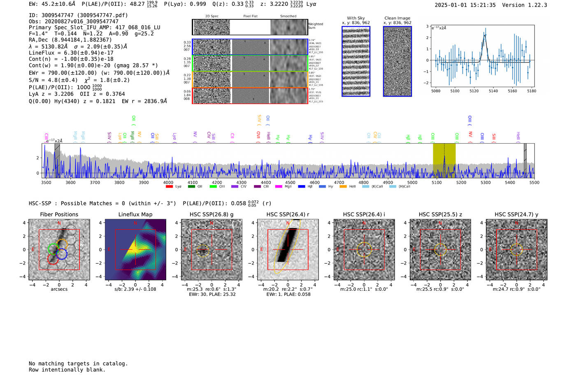This screenshot has height=392, width=576.
Task: Select the OIII swatch in the legend
Action: [213, 187]
